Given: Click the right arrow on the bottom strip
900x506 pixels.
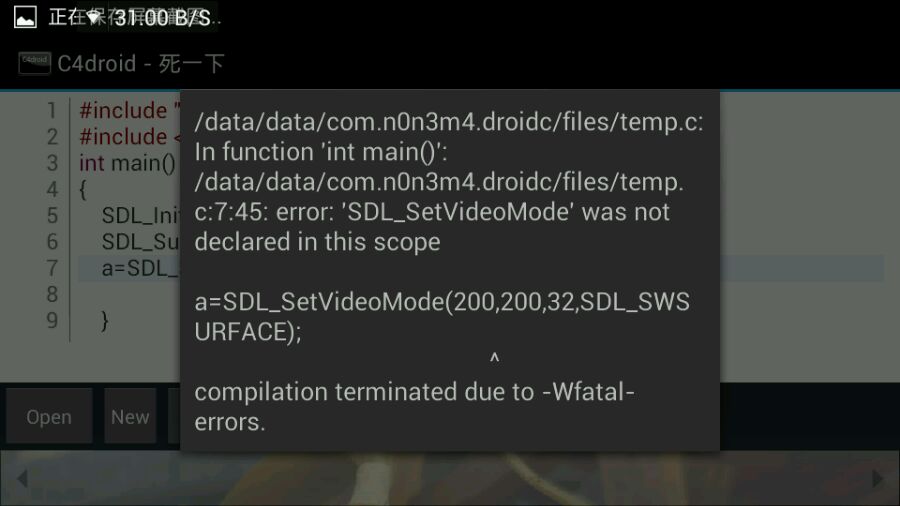Looking at the screenshot, I should pos(878,478).
